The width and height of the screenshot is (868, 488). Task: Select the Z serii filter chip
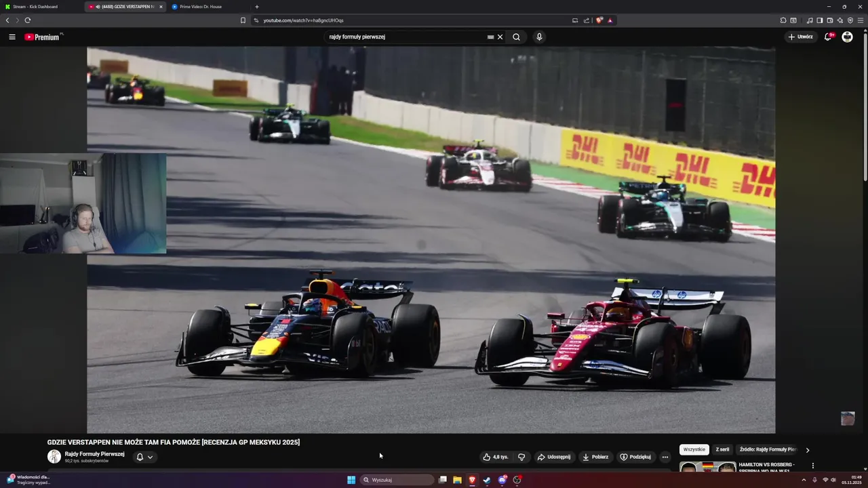(722, 449)
